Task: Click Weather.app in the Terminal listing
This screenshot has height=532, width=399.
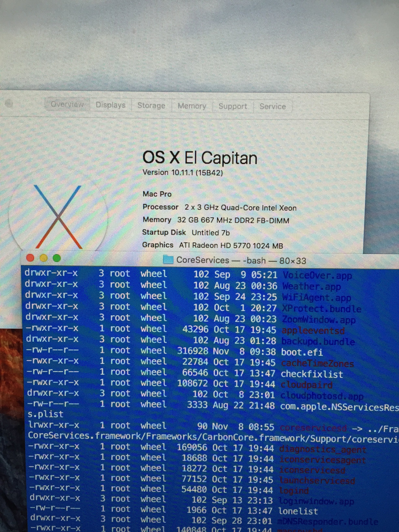Action: (311, 287)
